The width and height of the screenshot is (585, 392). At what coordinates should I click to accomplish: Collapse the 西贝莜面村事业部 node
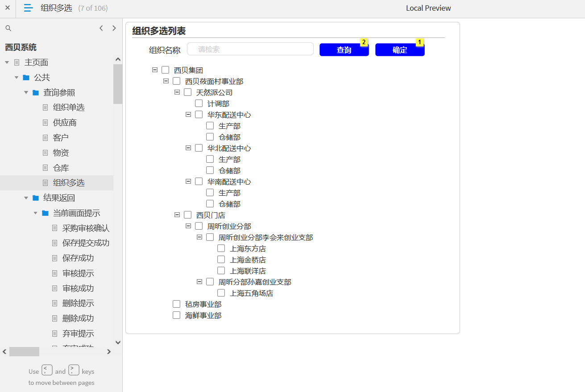pos(166,81)
